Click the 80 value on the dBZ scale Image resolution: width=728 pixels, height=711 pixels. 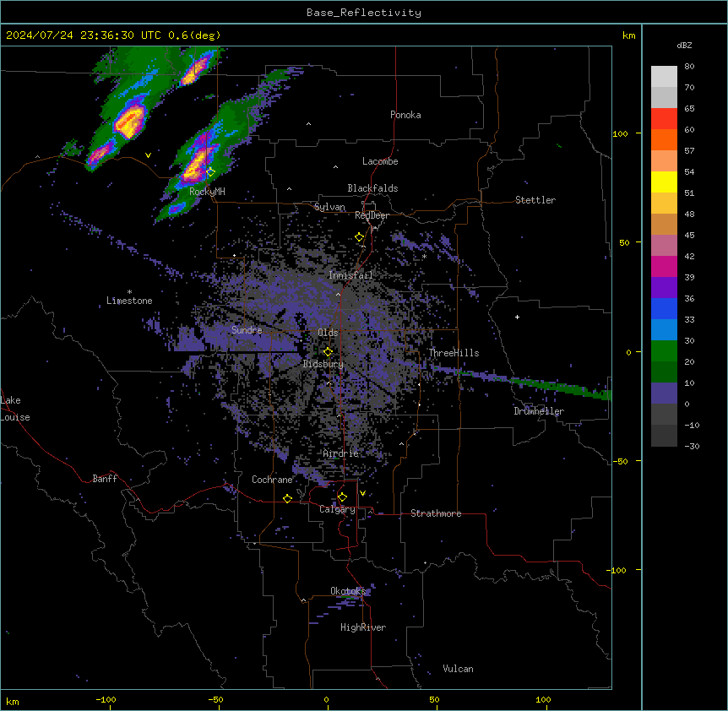689,67
